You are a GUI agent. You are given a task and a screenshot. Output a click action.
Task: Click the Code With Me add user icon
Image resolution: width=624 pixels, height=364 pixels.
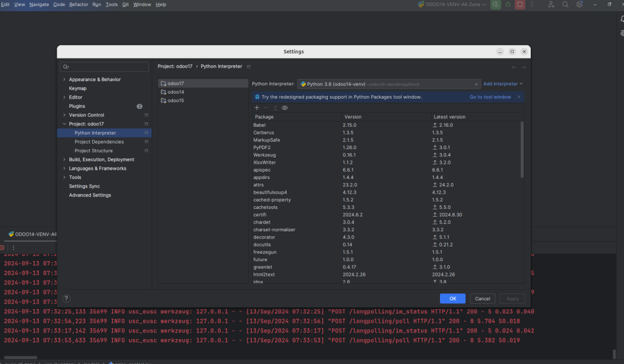coord(551,5)
